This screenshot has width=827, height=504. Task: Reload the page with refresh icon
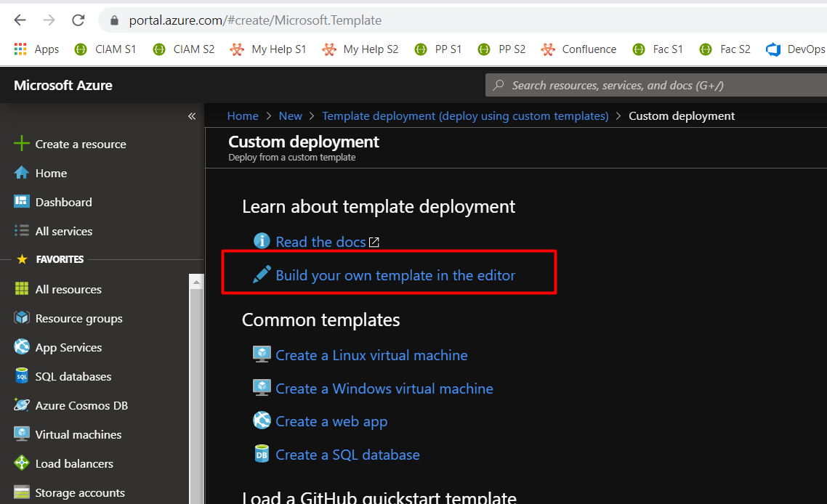point(78,20)
